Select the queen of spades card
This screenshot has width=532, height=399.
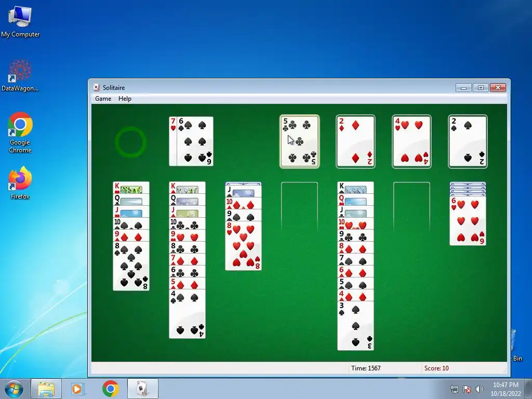point(187,200)
